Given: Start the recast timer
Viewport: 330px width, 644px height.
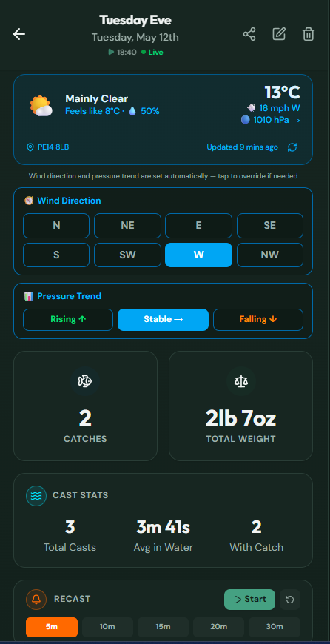Looking at the screenshot, I should click(249, 600).
